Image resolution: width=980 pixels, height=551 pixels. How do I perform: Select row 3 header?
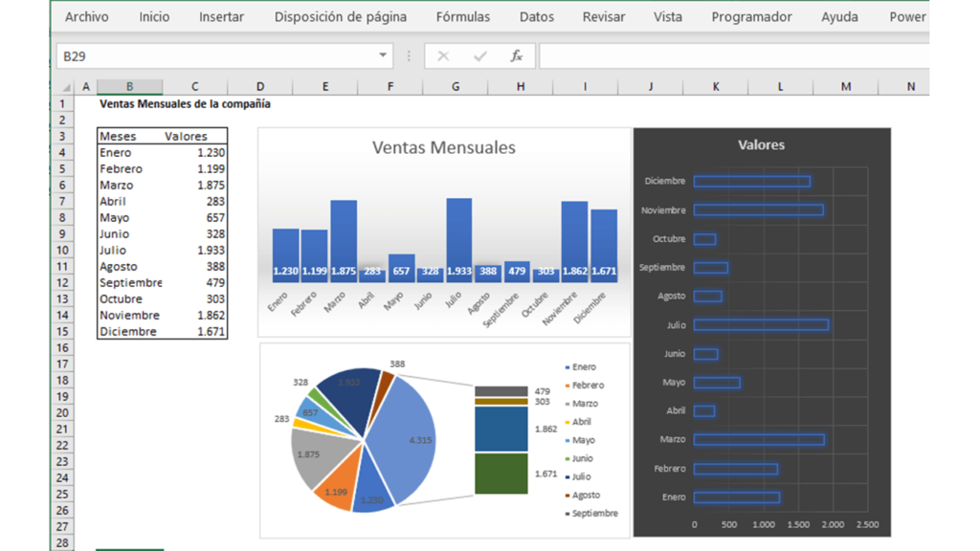[x=64, y=137]
